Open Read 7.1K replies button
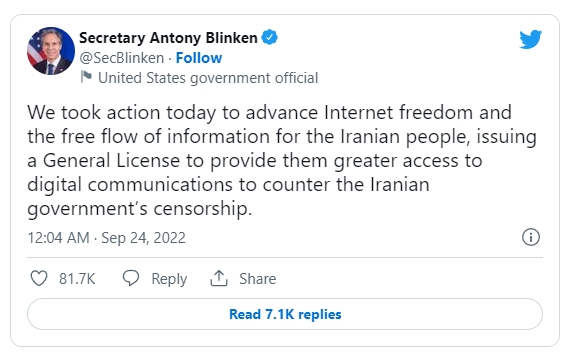Image resolution: width=573 pixels, height=362 pixels. pos(285,314)
